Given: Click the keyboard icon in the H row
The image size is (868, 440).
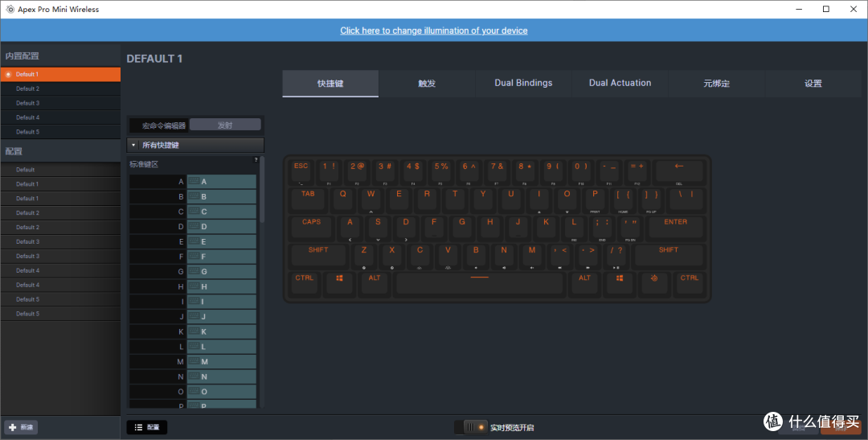Looking at the screenshot, I should [x=194, y=286].
